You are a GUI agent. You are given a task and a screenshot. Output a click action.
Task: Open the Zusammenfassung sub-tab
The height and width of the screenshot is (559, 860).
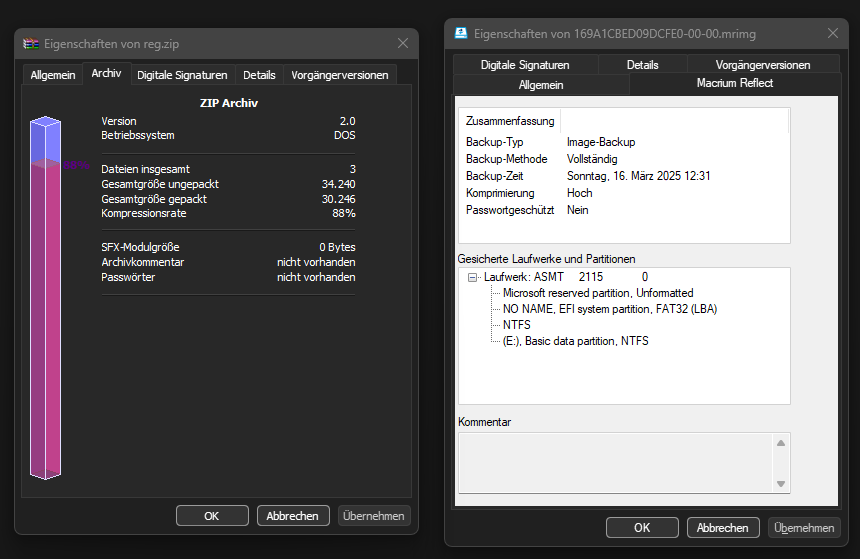(510, 121)
